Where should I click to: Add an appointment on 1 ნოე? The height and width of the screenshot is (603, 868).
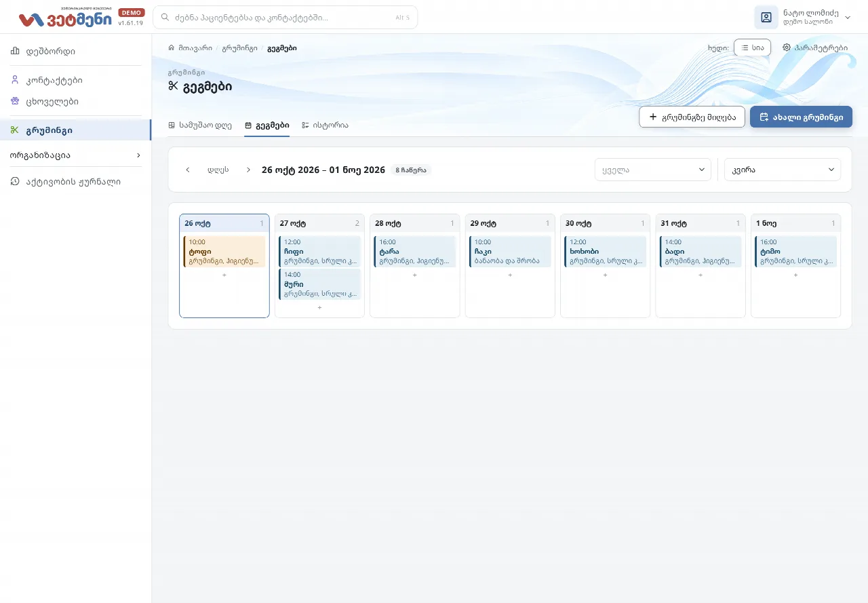coord(796,275)
